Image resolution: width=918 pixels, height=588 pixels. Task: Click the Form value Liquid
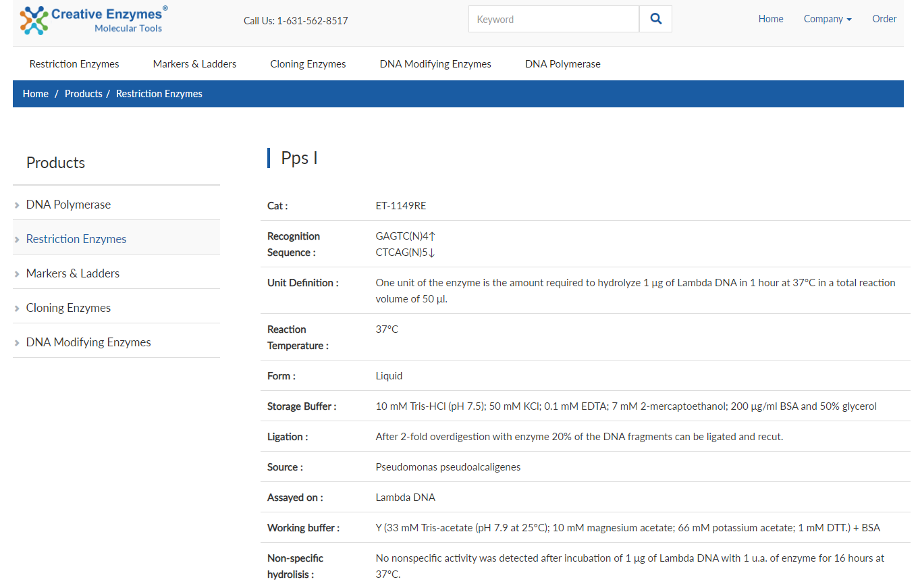pos(389,376)
